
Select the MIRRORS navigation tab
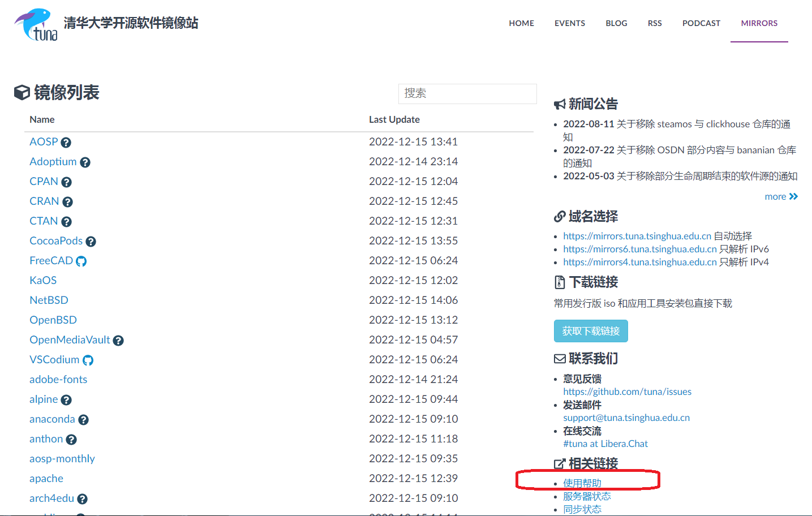[x=759, y=23]
